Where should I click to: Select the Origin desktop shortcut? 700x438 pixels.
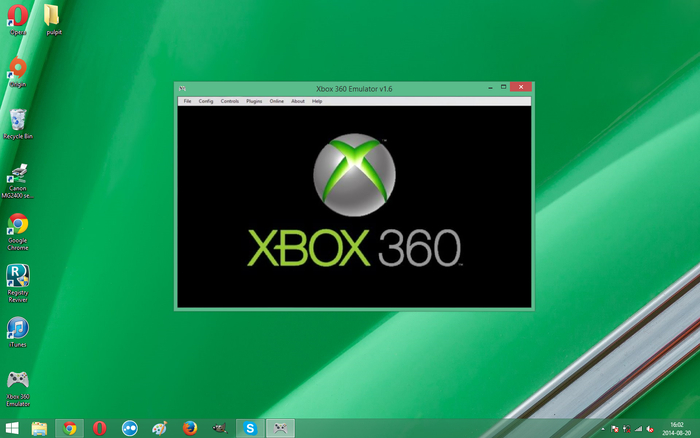(18, 68)
